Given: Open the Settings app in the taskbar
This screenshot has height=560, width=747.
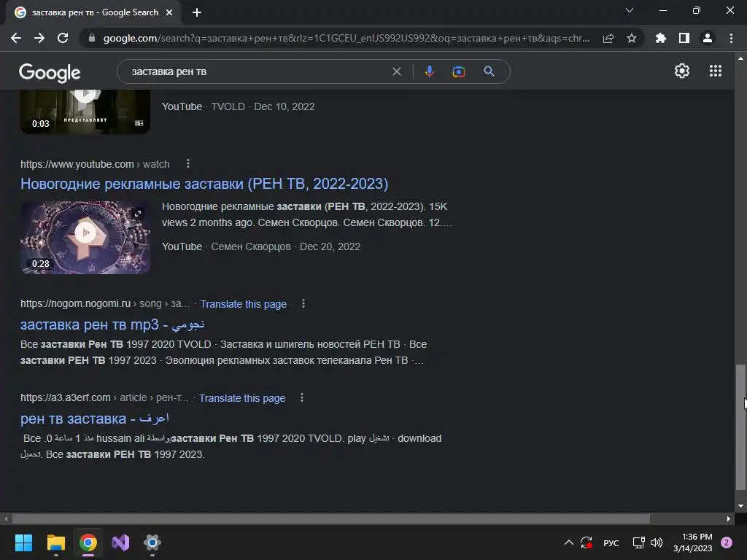Looking at the screenshot, I should pos(152,542).
